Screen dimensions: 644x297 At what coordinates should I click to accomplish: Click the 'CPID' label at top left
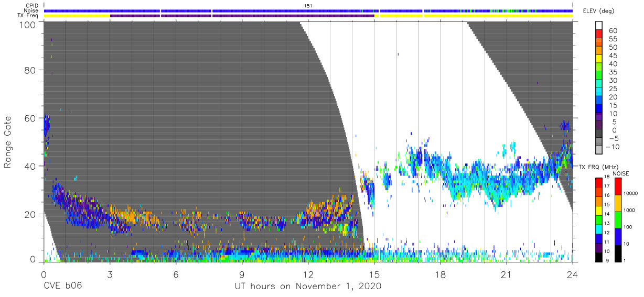point(33,5)
